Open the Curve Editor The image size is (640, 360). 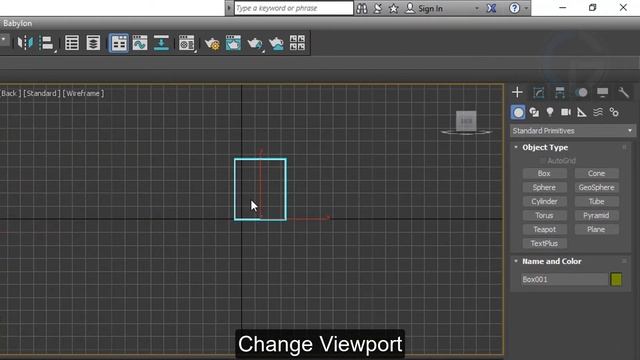[140, 43]
